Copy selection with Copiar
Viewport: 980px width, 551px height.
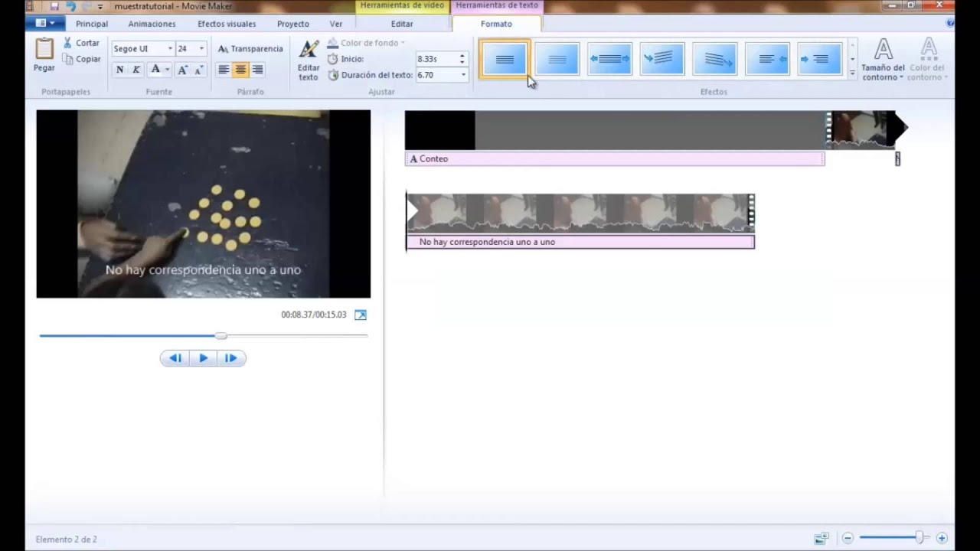(81, 59)
